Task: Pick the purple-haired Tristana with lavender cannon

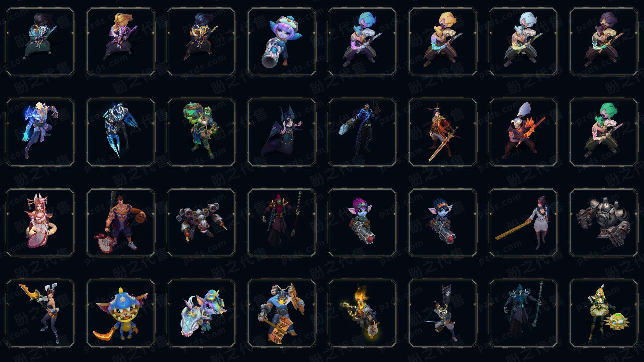Action: tap(282, 42)
